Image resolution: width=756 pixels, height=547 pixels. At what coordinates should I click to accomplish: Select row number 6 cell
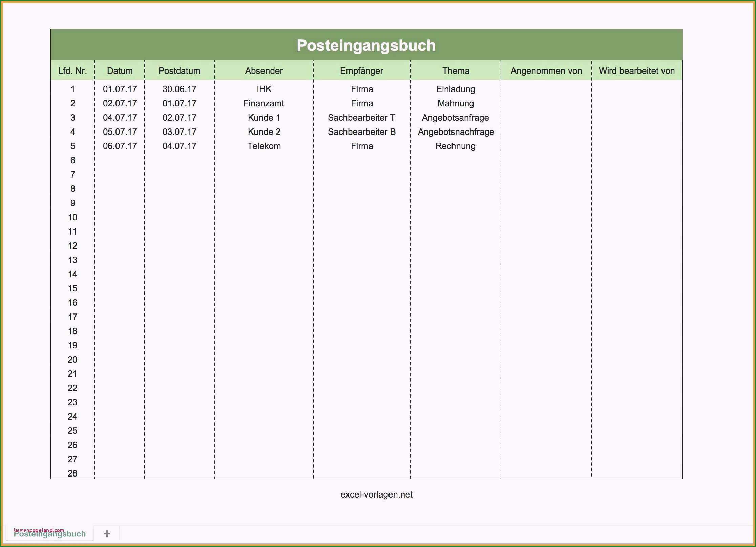[72, 160]
